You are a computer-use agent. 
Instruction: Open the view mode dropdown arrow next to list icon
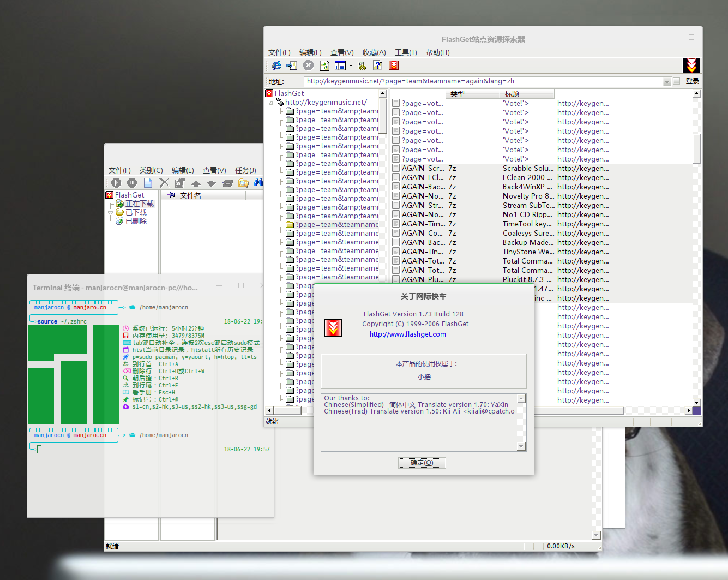pyautogui.click(x=351, y=66)
